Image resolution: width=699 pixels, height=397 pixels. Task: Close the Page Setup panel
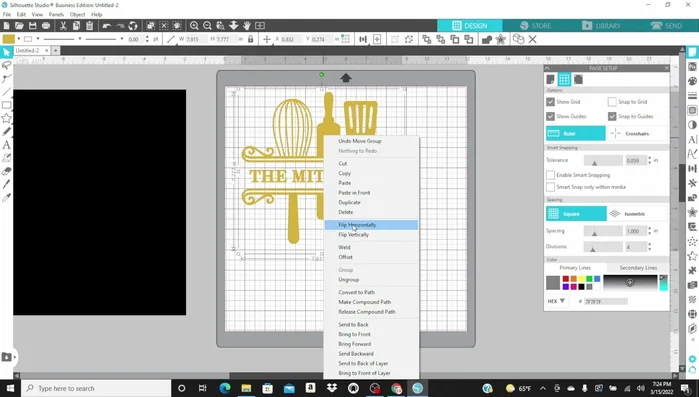(x=666, y=68)
